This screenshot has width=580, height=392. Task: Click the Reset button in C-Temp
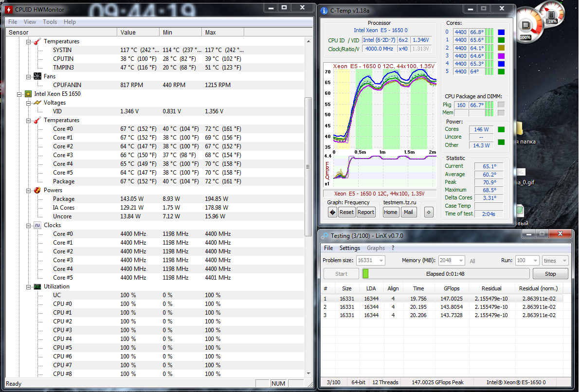coord(346,212)
